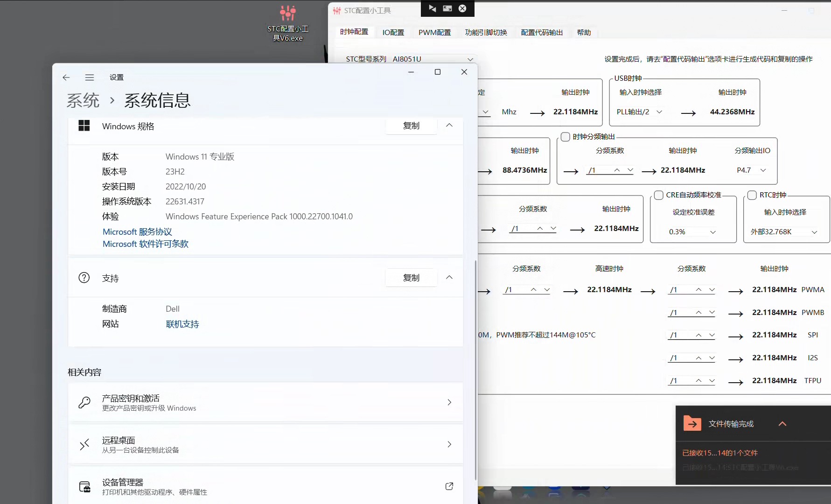Image resolution: width=831 pixels, height=504 pixels.
Task: Collapse the 文件传输完成 notification chevron
Action: (x=782, y=424)
